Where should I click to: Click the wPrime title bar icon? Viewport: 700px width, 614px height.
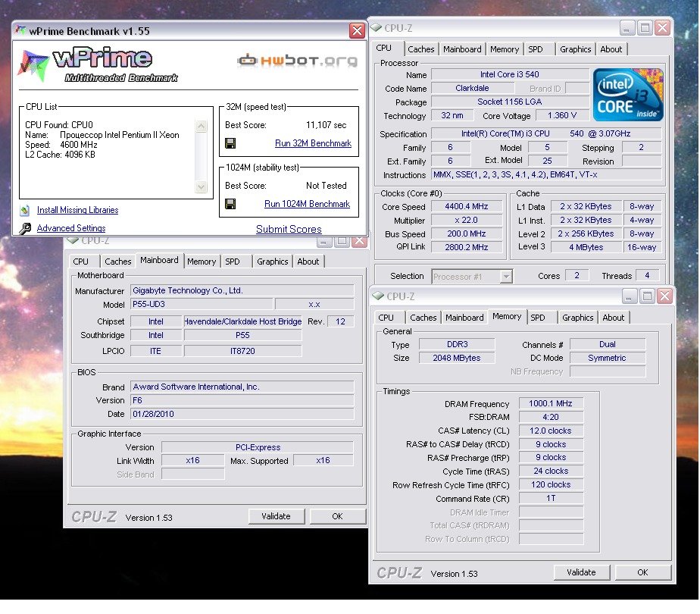[x=20, y=31]
